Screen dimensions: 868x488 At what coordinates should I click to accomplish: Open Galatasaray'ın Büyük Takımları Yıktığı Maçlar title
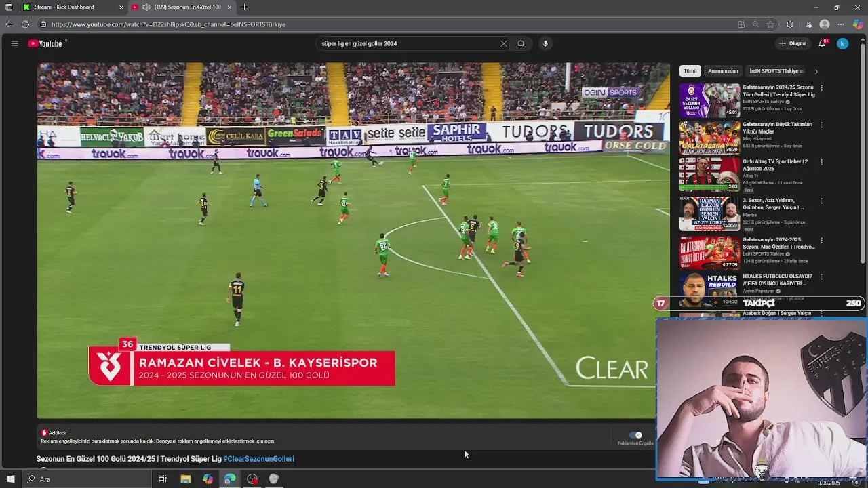(x=777, y=128)
